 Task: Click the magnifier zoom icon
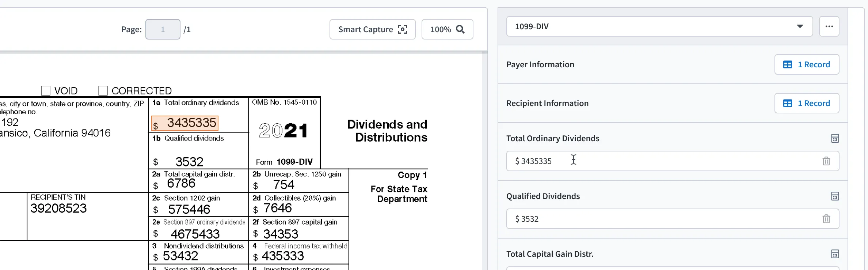(460, 29)
